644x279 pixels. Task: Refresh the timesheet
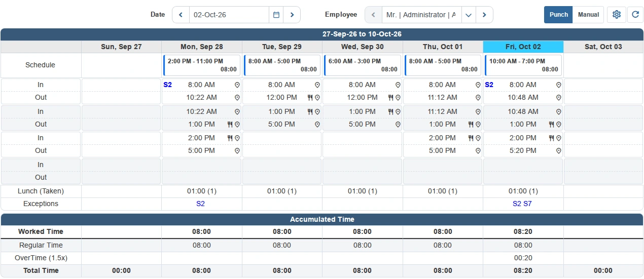(x=635, y=15)
